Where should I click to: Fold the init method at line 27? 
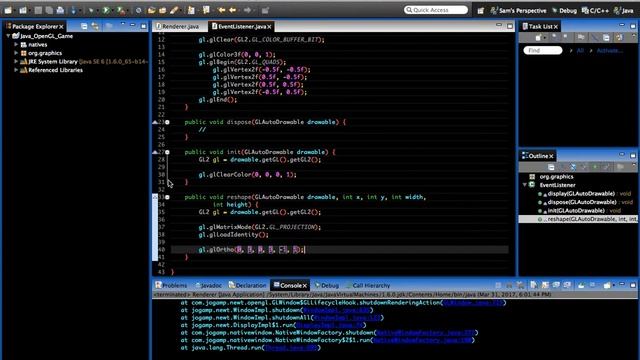tap(167, 152)
